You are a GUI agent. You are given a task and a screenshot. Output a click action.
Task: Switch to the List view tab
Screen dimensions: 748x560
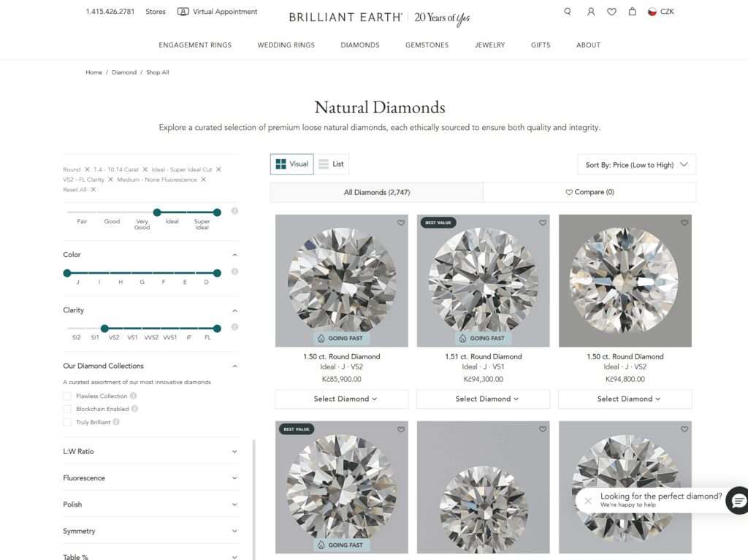click(x=330, y=164)
